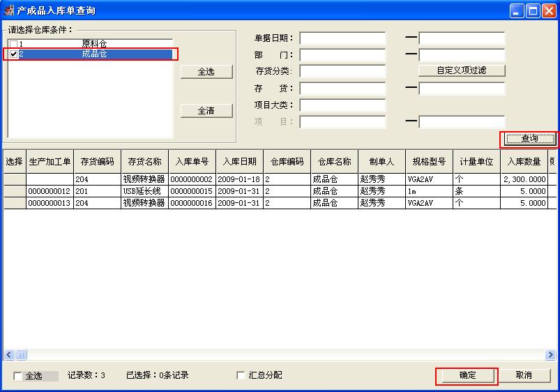Toggle the 汇总分配 checkbox
Screen dimensions: 560x392
click(241, 375)
